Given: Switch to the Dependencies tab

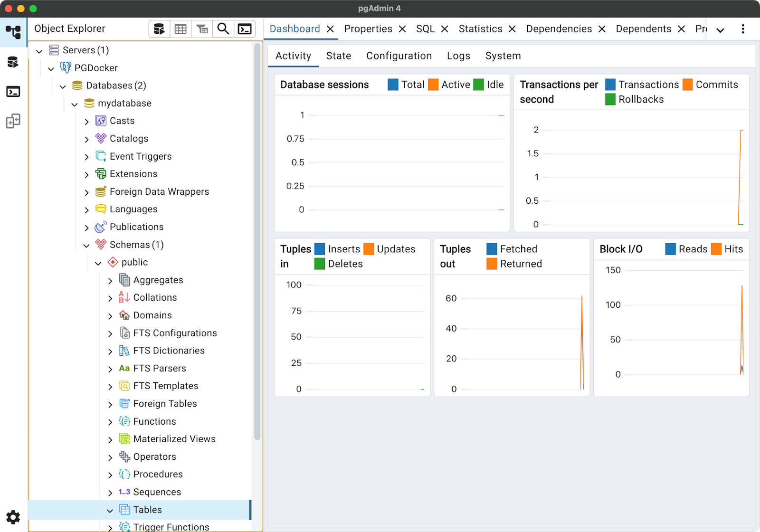Looking at the screenshot, I should click(559, 29).
